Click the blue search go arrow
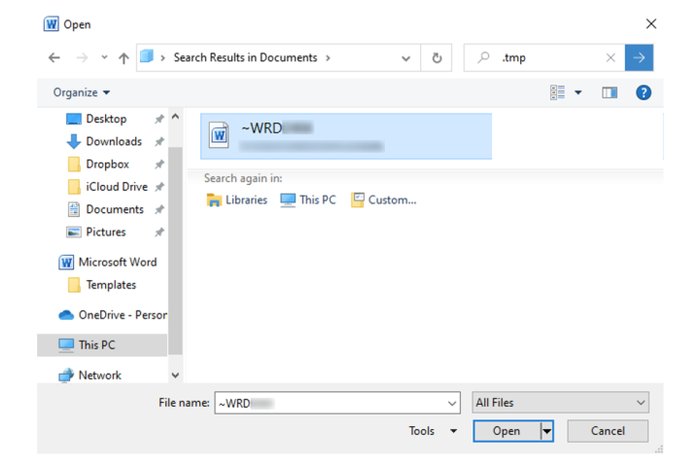The height and width of the screenshot is (467, 700). pyautogui.click(x=639, y=58)
